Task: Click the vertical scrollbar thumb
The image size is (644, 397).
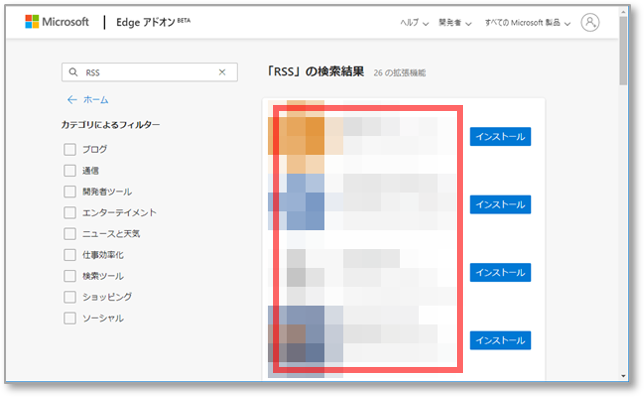Action: point(623,50)
